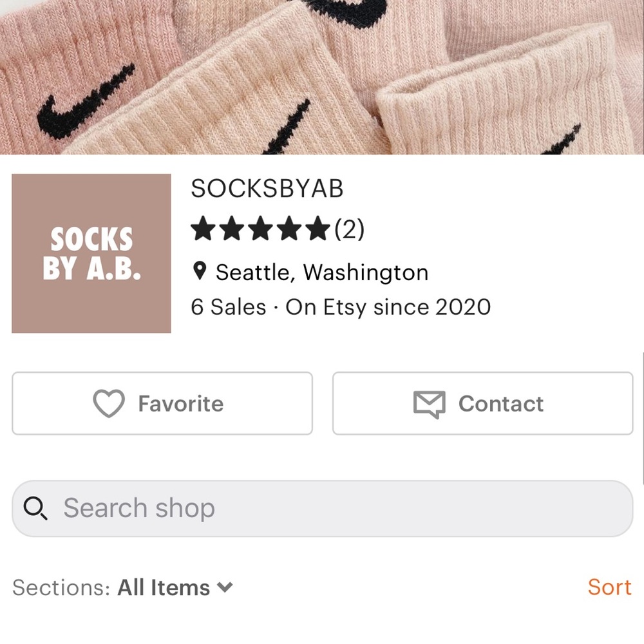This screenshot has width=644, height=644.
Task: Toggle Favorite for the SOCKSBYAB shop
Action: [x=162, y=403]
